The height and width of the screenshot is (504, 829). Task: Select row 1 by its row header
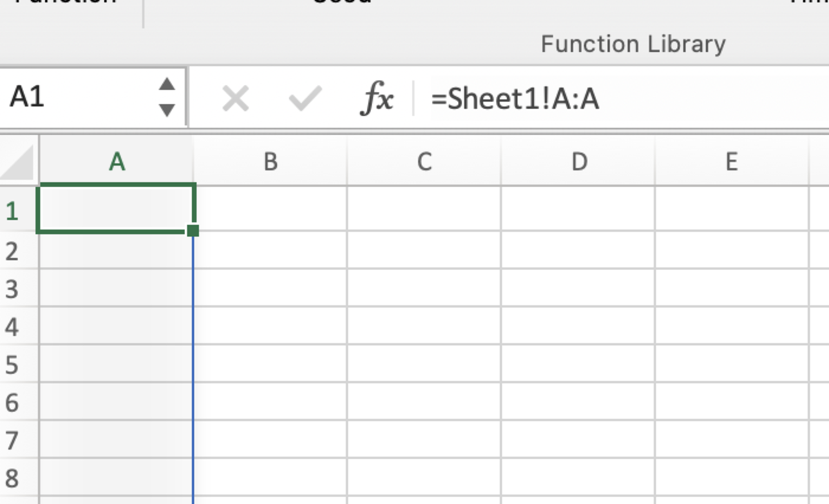click(12, 211)
